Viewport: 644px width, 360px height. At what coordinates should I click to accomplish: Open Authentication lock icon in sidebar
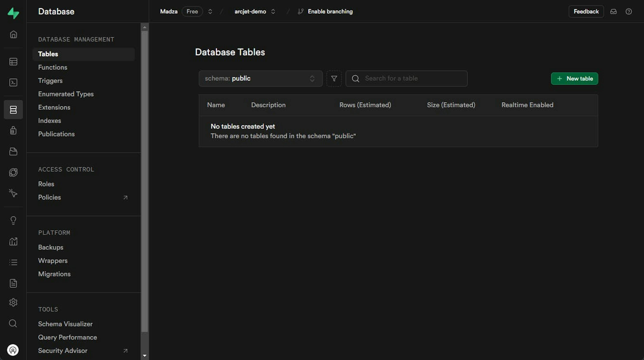click(x=13, y=130)
